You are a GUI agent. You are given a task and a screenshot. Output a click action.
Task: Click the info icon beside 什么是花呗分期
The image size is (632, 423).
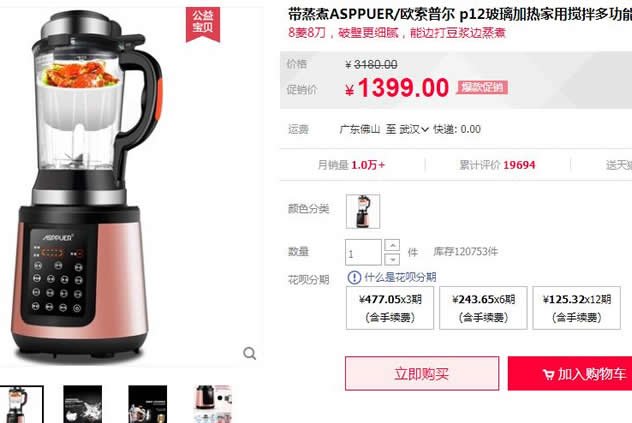354,277
